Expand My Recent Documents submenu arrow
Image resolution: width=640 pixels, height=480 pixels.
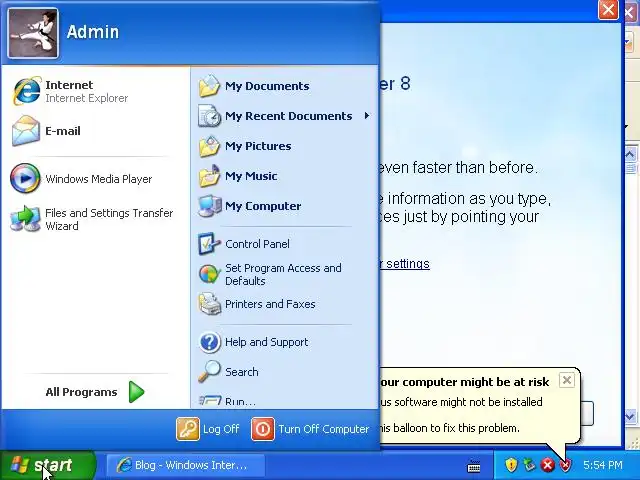[367, 116]
